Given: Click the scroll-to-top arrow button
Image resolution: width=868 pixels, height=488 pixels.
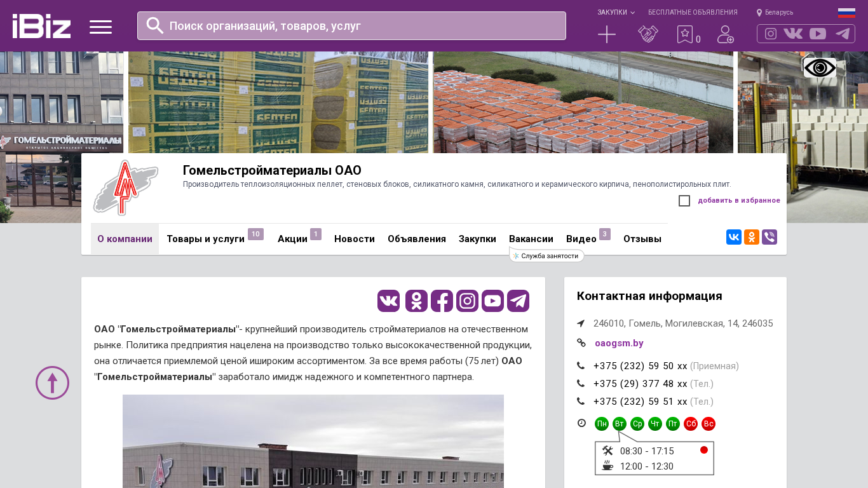Looking at the screenshot, I should click(x=52, y=383).
